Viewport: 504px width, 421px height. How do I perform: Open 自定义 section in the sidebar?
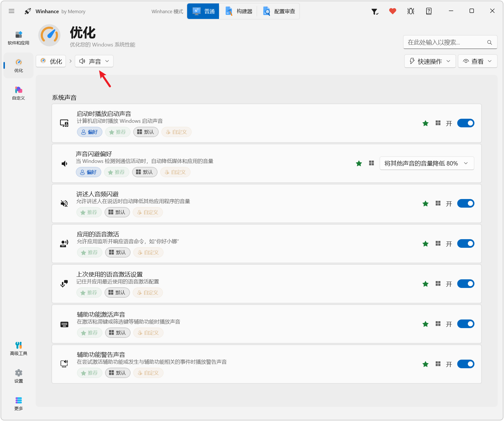pos(19,93)
